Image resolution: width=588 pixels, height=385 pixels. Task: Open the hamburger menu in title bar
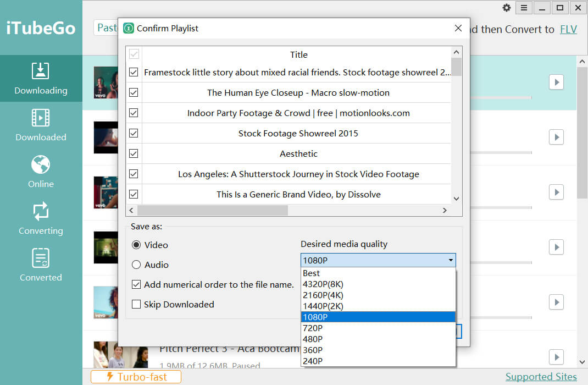click(524, 8)
